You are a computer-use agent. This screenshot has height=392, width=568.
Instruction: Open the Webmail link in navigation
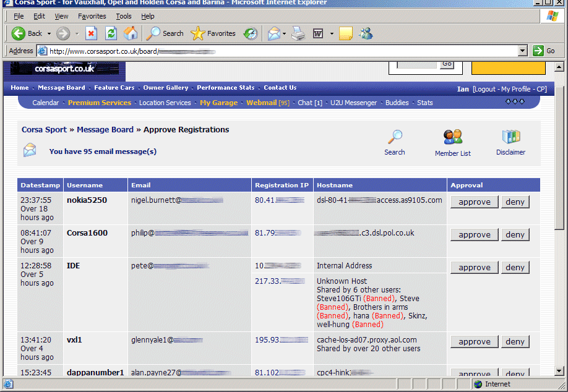[x=261, y=103]
